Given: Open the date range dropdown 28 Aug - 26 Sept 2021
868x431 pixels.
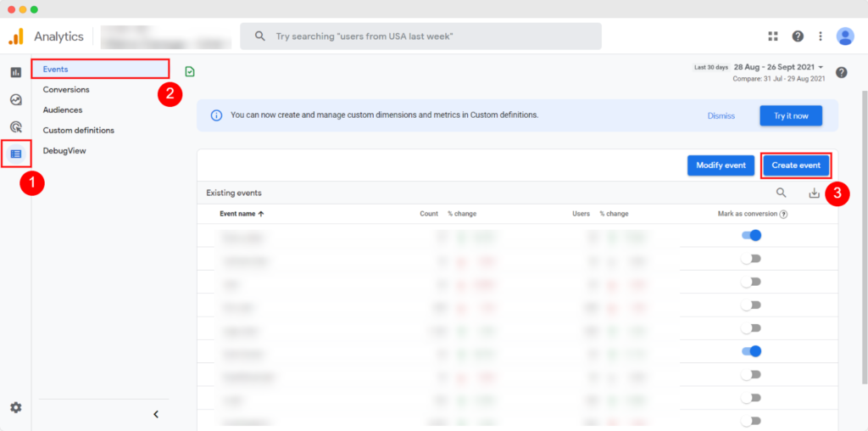Looking at the screenshot, I should (x=779, y=67).
